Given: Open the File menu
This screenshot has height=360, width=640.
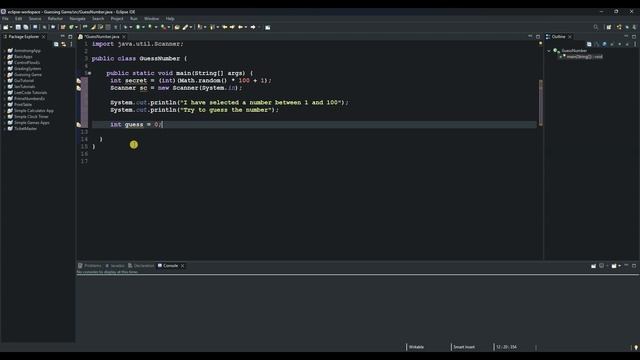Looking at the screenshot, I should pyautogui.click(x=5, y=19).
